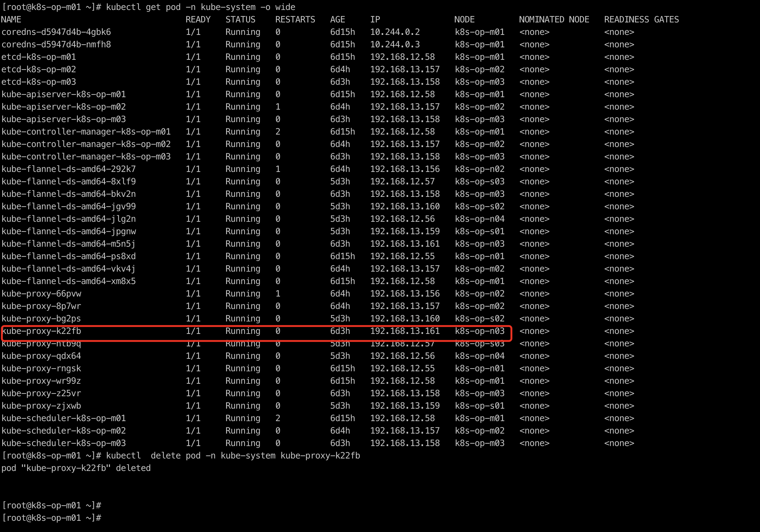Image resolution: width=760 pixels, height=532 pixels.
Task: Click pod name kube-scheduler-k8s-op-m03
Action: pos(64,444)
